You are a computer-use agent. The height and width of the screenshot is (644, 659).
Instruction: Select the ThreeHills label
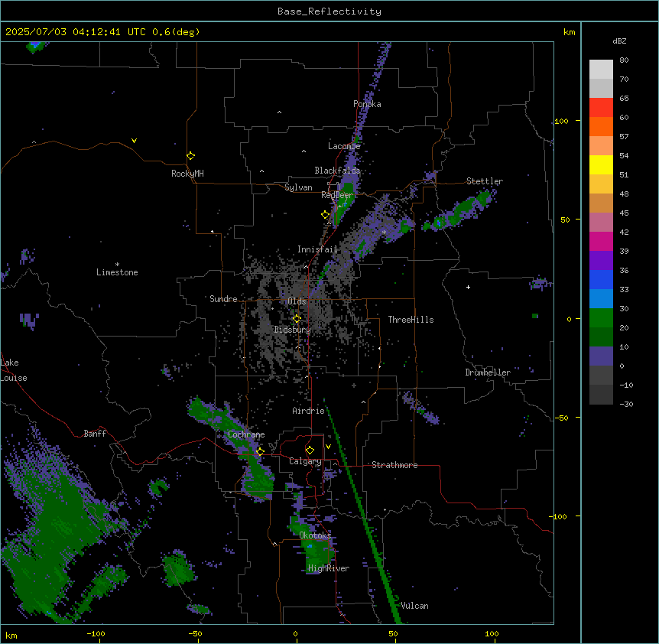(411, 320)
